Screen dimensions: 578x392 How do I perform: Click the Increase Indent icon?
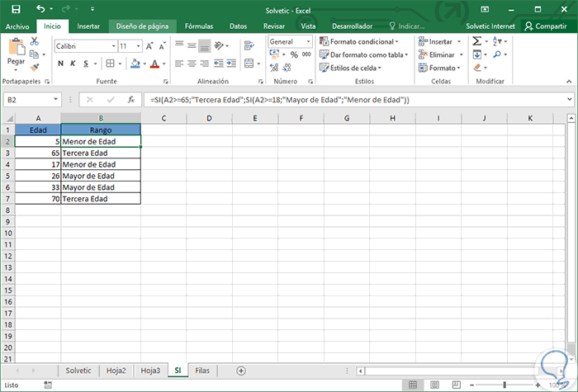coord(231,64)
